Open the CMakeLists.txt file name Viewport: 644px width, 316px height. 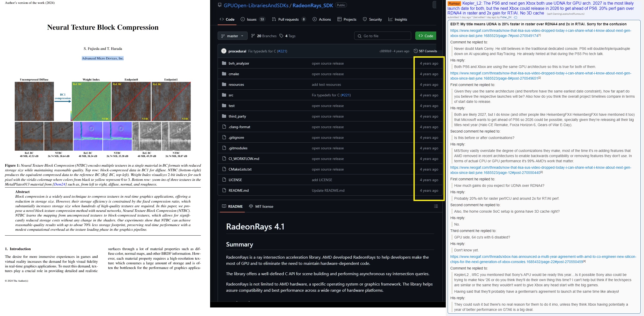(240, 169)
